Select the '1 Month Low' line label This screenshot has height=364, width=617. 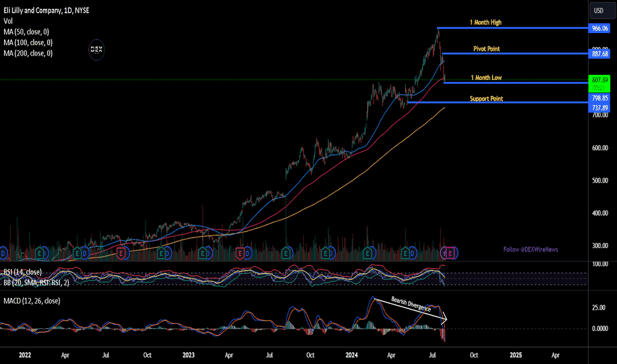(487, 77)
